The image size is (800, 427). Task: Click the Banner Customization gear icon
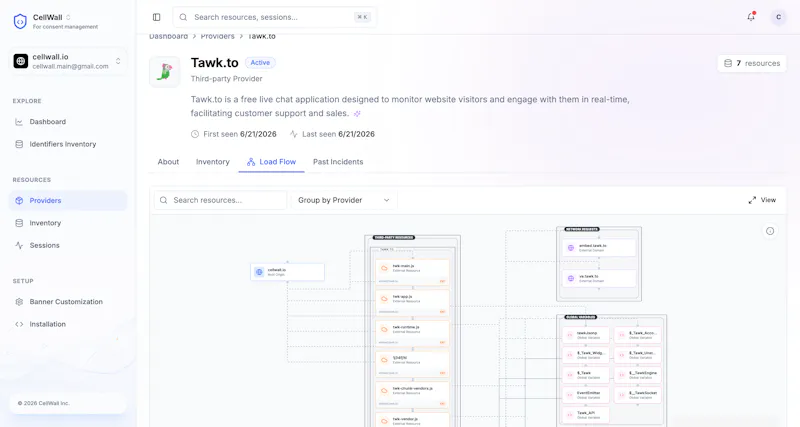click(x=19, y=302)
